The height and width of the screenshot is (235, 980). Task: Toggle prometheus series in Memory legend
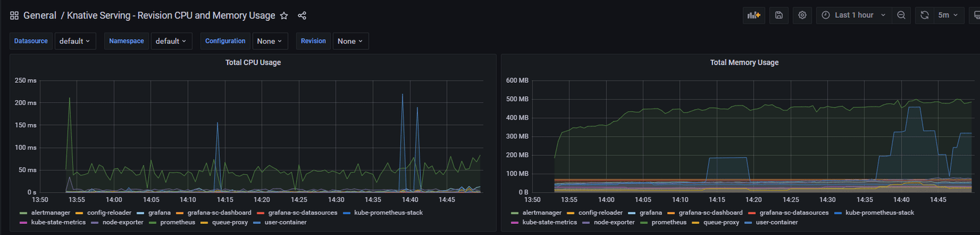(669, 223)
